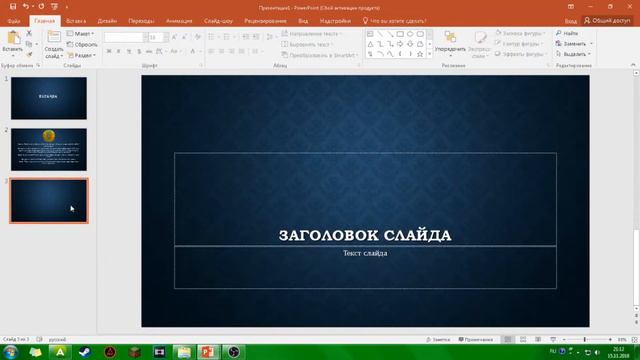Start slideshow from quick access toolbar

click(x=54, y=7)
